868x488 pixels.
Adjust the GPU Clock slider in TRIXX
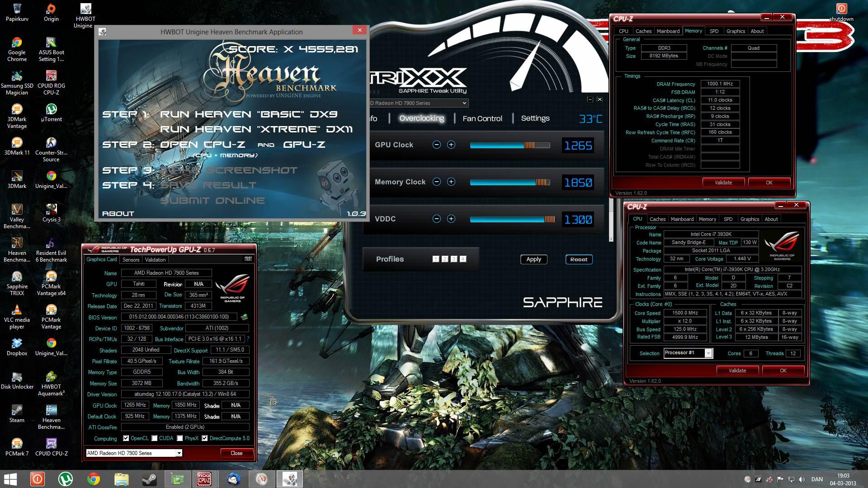coord(510,145)
